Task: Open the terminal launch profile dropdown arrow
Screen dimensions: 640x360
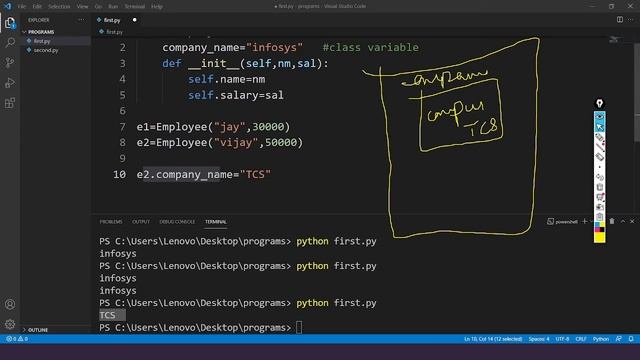Action: (591, 221)
